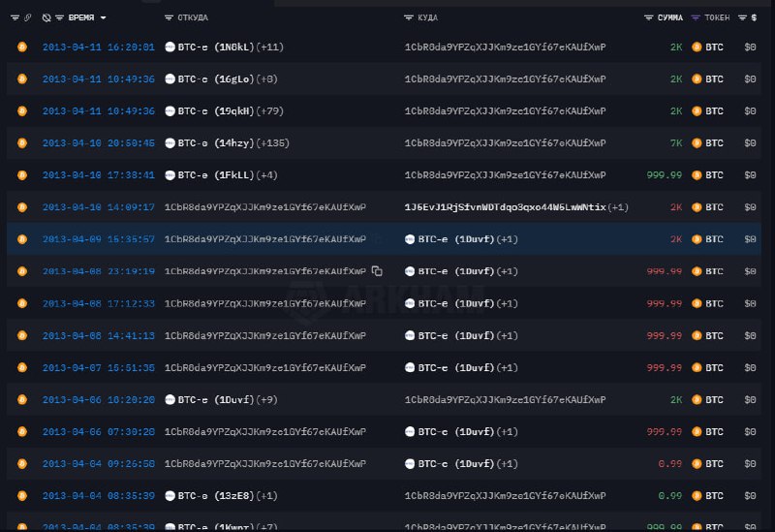Open the BTC-e (19qkH) entity
The width and height of the screenshot is (775, 532).
point(216,110)
